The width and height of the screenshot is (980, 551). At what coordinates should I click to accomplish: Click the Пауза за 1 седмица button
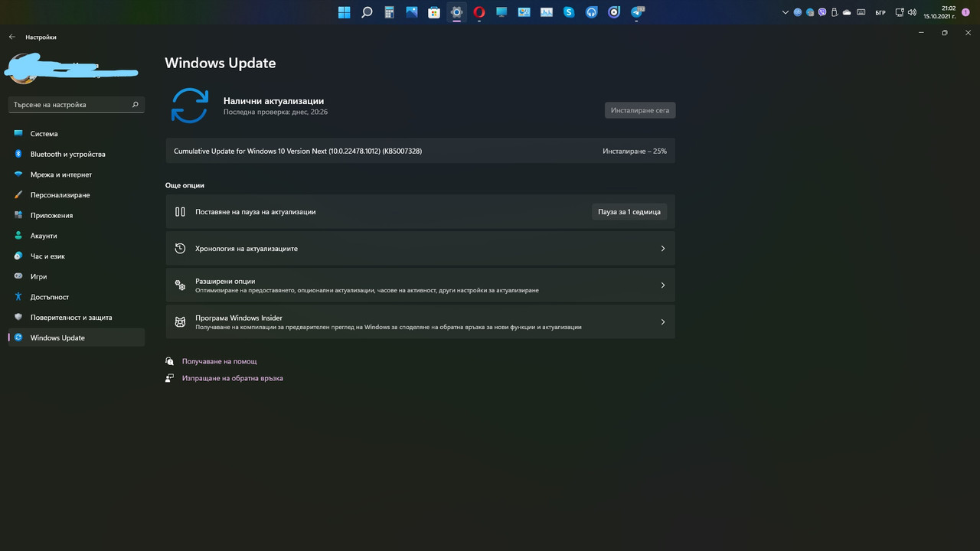629,212
